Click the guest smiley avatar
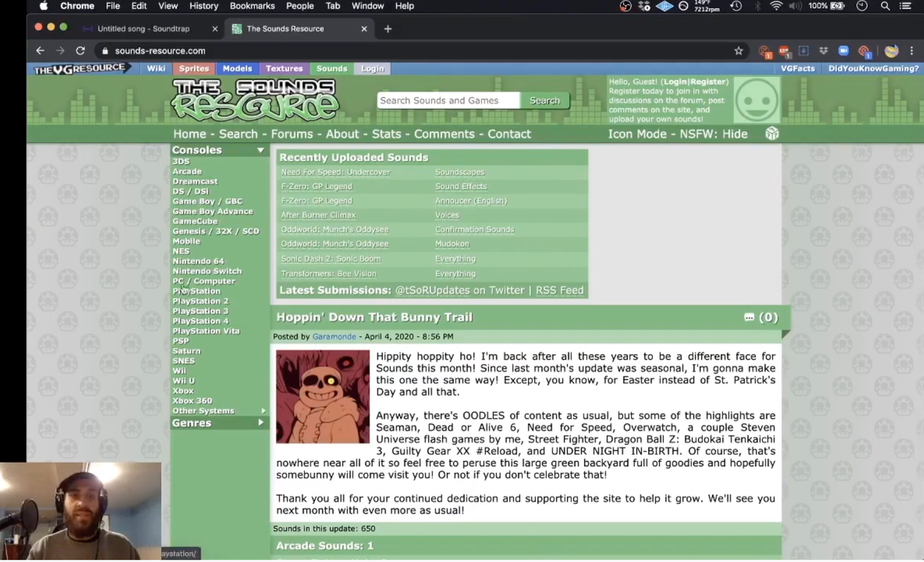The image size is (924, 562). coord(756,100)
